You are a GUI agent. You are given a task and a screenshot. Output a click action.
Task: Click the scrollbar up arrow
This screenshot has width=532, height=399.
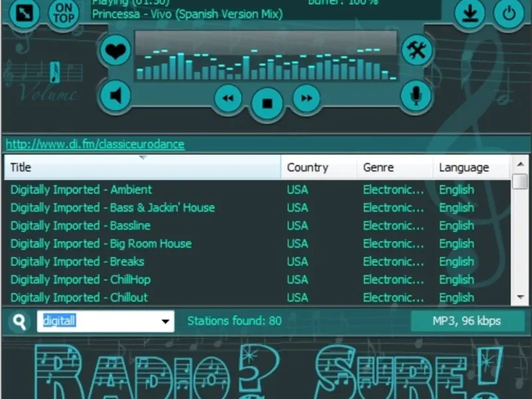(x=520, y=164)
